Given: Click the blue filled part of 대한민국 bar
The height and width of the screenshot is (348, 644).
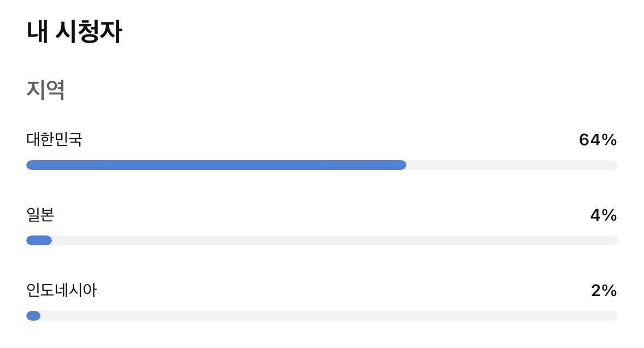Looking at the screenshot, I should pyautogui.click(x=216, y=165).
